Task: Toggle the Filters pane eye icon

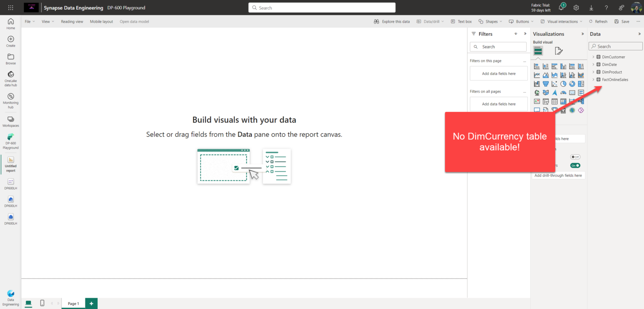Action: coord(516,34)
